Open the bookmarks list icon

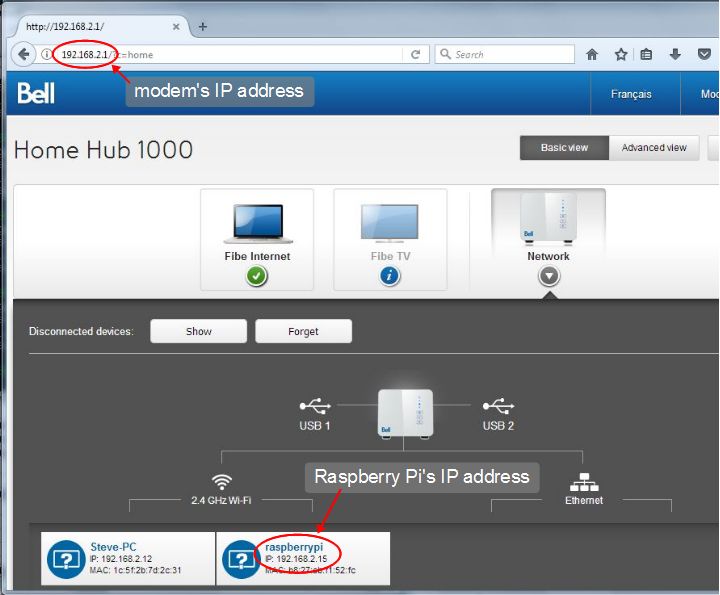pos(646,55)
